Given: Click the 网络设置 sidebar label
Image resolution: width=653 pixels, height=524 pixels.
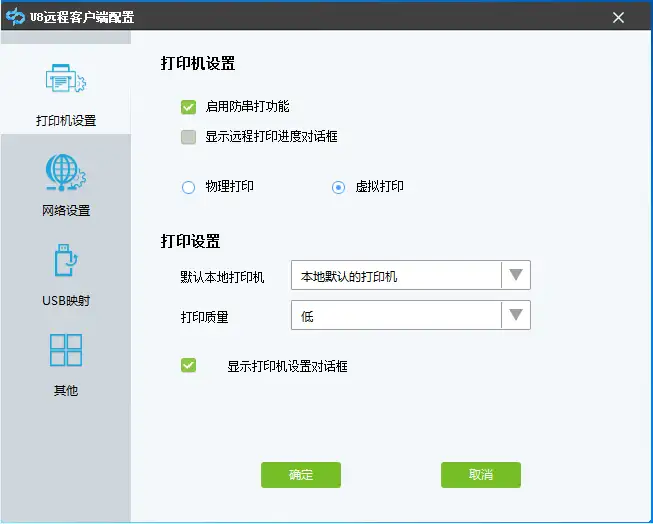Looking at the screenshot, I should (66, 210).
